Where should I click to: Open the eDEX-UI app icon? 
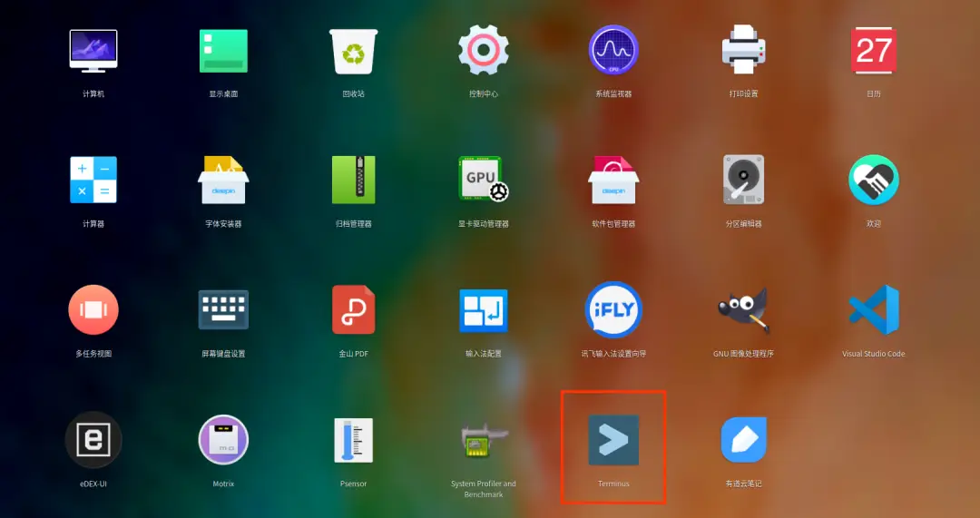tap(93, 440)
